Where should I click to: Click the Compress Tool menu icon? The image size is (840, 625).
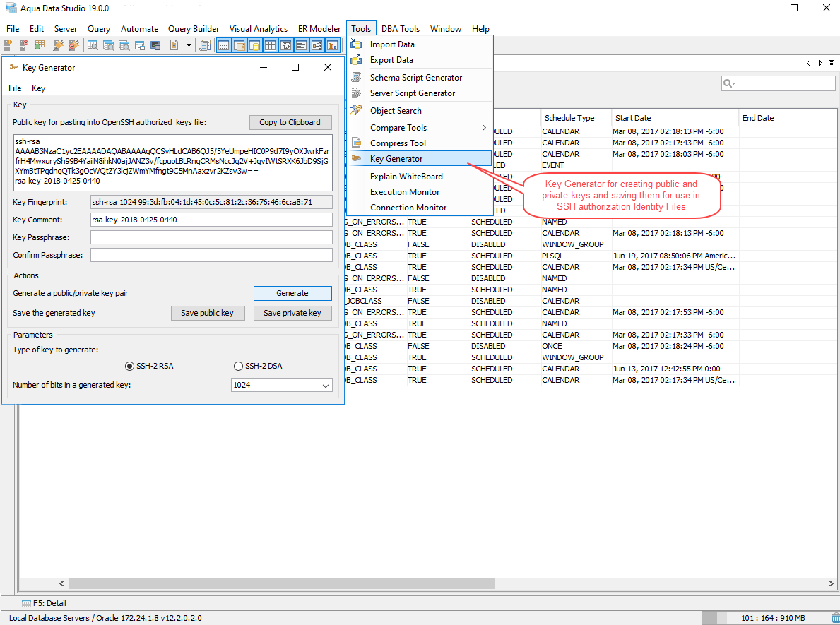pos(356,143)
